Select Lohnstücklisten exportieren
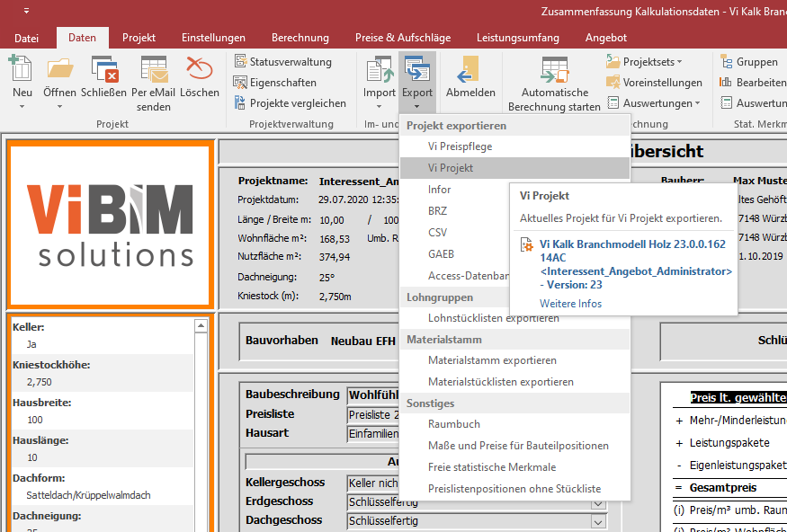This screenshot has height=532, width=787. coord(514,319)
